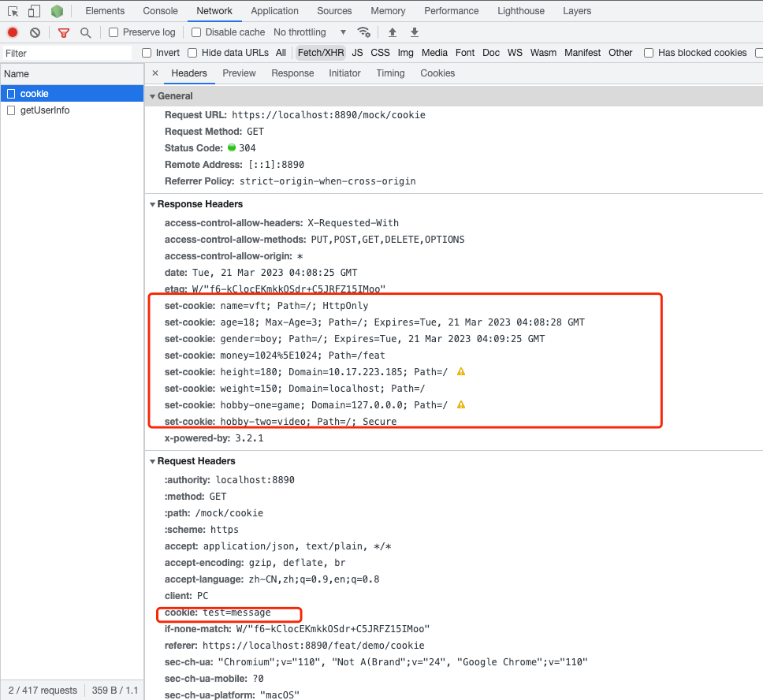763x700 pixels.
Task: Stop recording network log with red button
Action: coord(13,32)
